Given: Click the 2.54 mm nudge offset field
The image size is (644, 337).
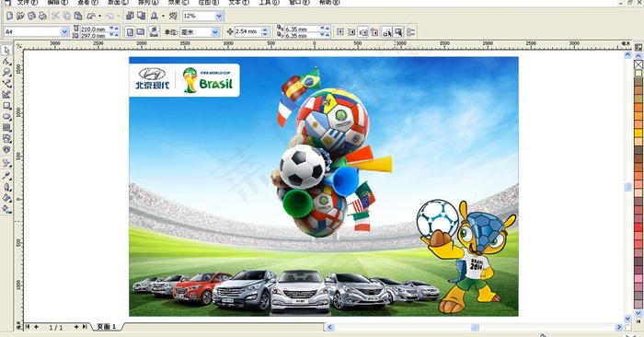Looking at the screenshot, I should [x=247, y=31].
